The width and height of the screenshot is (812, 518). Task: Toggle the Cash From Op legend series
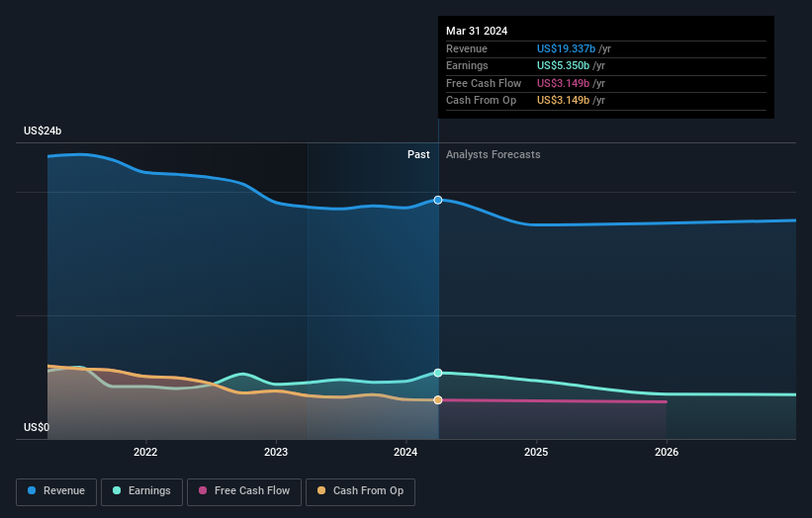360,491
